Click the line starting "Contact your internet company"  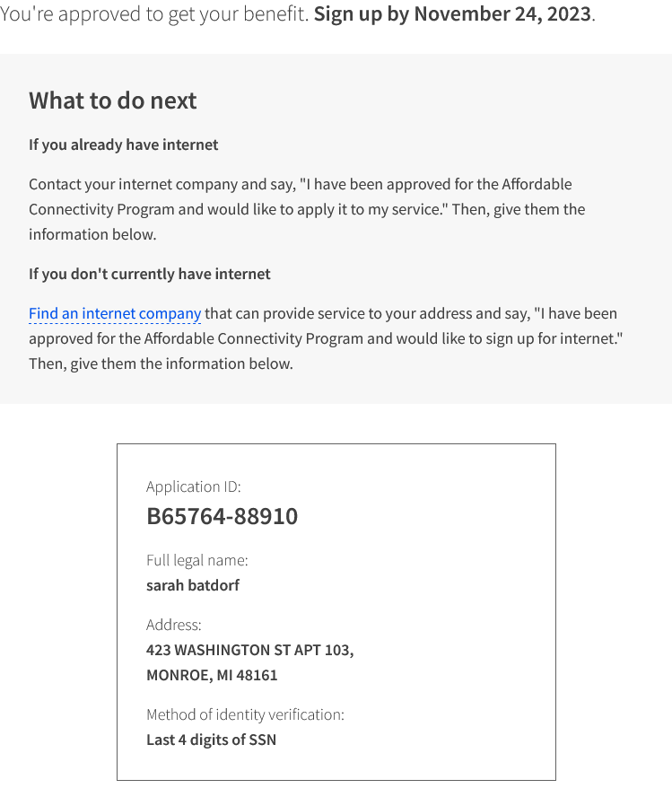click(301, 185)
